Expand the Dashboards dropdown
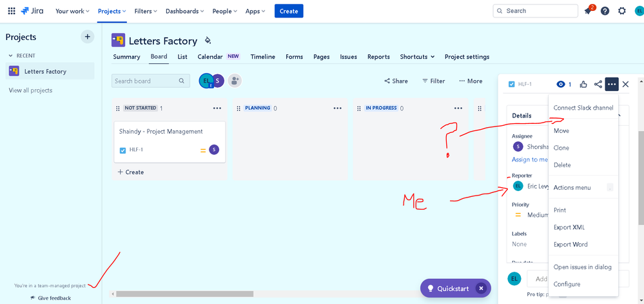644x304 pixels. (185, 11)
